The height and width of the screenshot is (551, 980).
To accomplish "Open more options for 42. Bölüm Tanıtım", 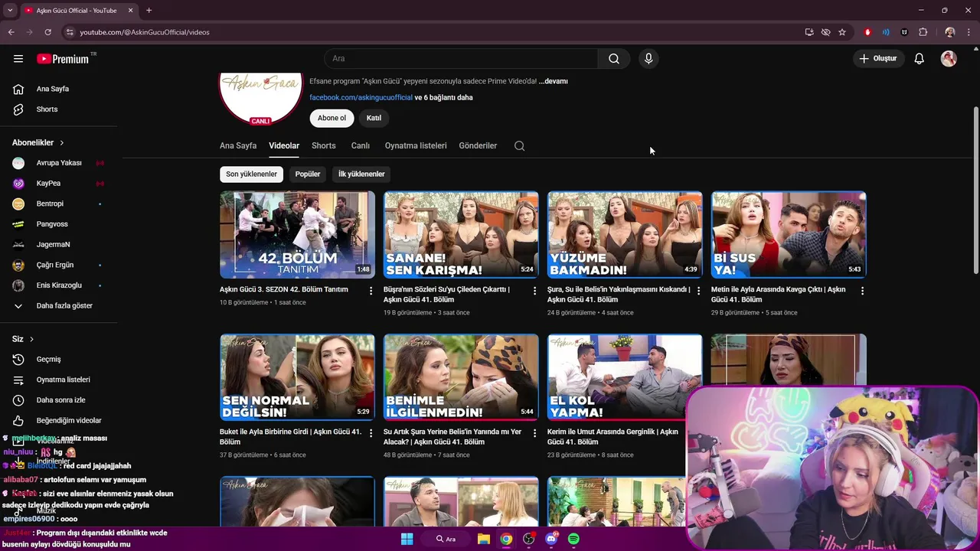I will [371, 291].
